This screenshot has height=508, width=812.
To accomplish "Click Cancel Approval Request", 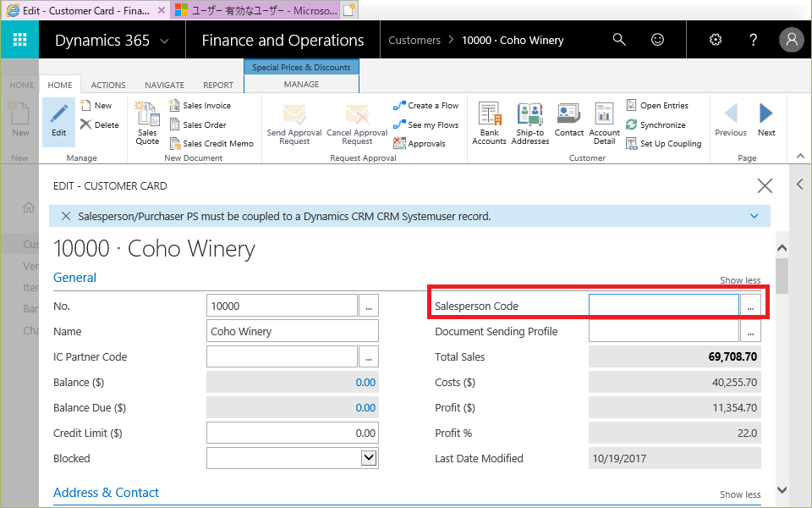I will (x=357, y=124).
